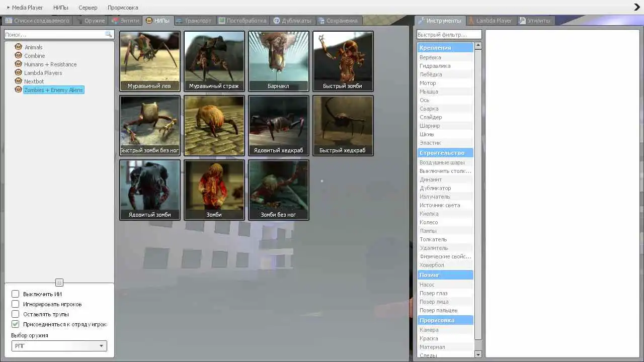Open the Сервер menu
The image size is (644, 362).
click(x=88, y=8)
